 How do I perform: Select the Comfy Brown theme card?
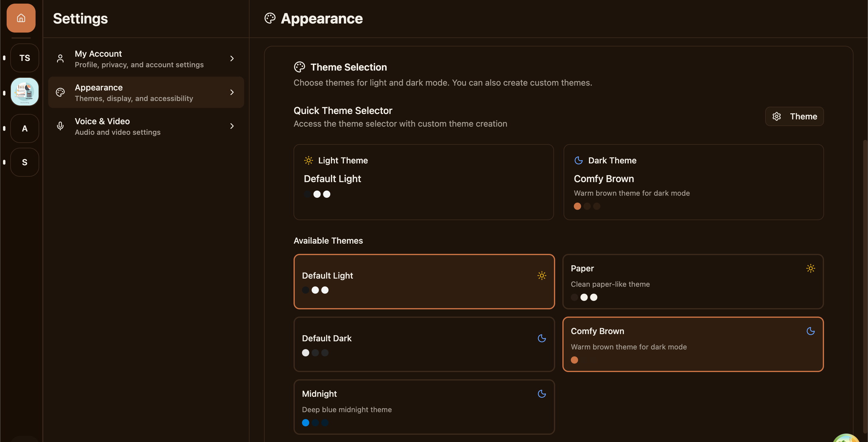tap(693, 344)
